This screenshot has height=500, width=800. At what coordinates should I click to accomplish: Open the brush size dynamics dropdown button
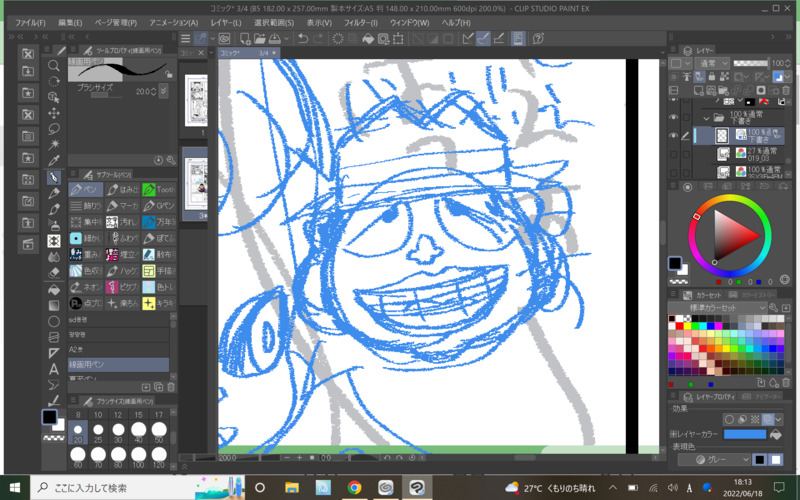click(163, 91)
